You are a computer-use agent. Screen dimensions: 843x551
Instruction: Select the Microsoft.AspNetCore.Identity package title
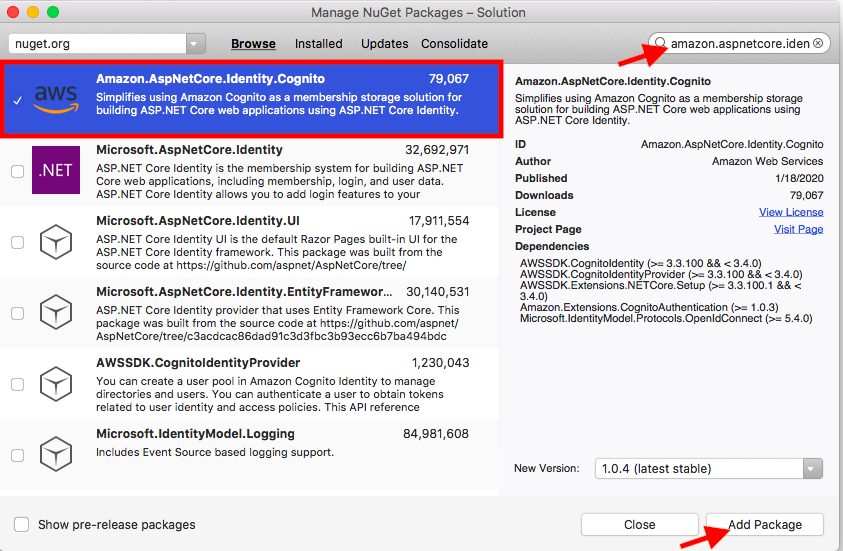click(x=189, y=149)
